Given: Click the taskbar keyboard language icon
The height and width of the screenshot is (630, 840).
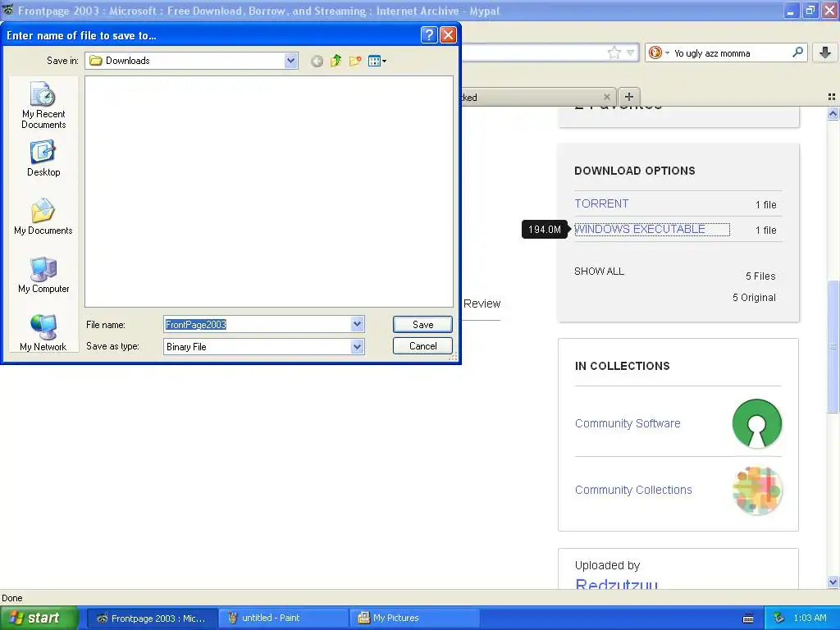Looking at the screenshot, I should pos(748,619).
